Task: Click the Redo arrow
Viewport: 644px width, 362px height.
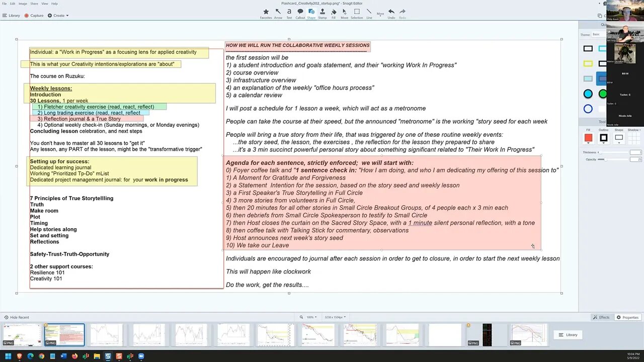Action: click(x=403, y=14)
